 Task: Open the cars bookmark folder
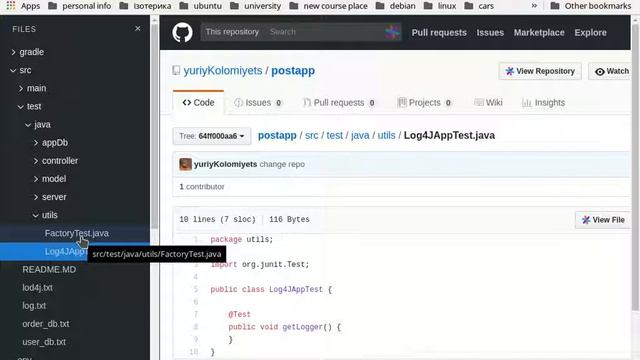coord(479,6)
